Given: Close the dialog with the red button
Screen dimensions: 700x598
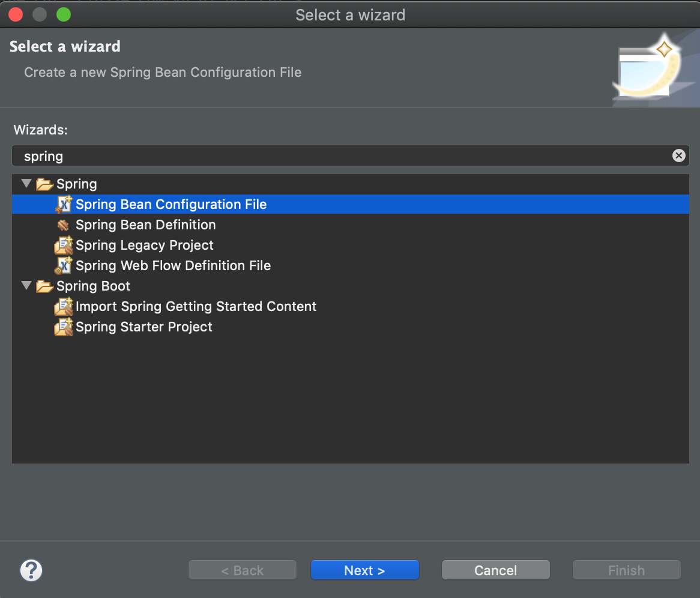Looking at the screenshot, I should (16, 14).
